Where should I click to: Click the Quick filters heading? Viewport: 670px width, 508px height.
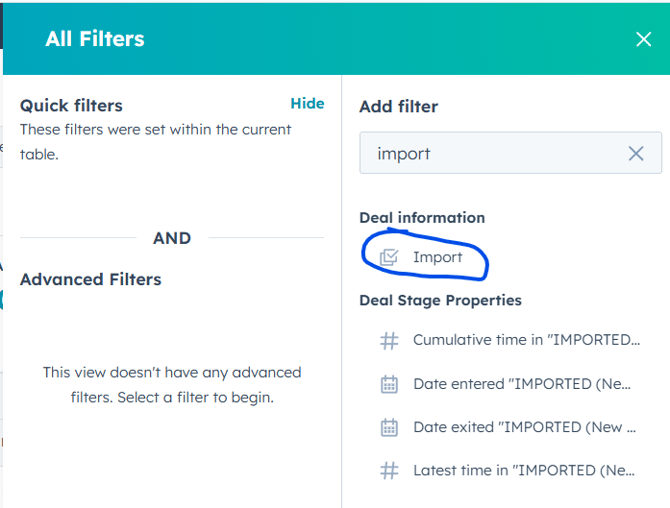(71, 106)
